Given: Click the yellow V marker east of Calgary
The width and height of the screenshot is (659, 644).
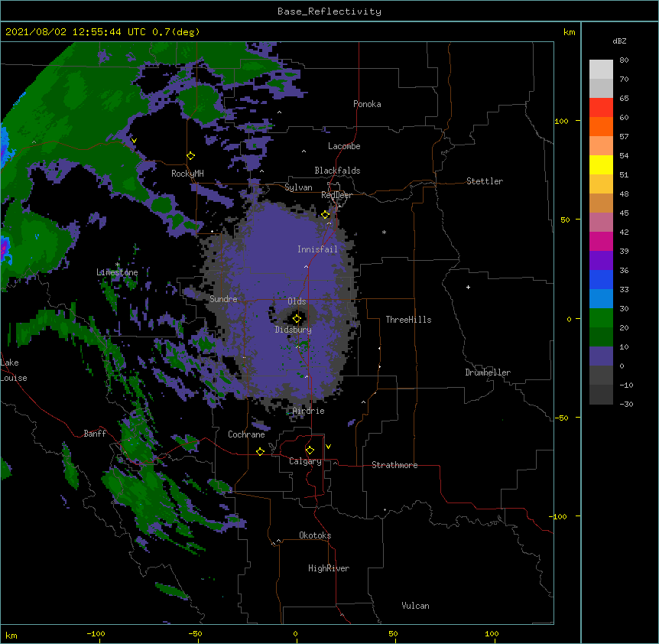Looking at the screenshot, I should [328, 447].
